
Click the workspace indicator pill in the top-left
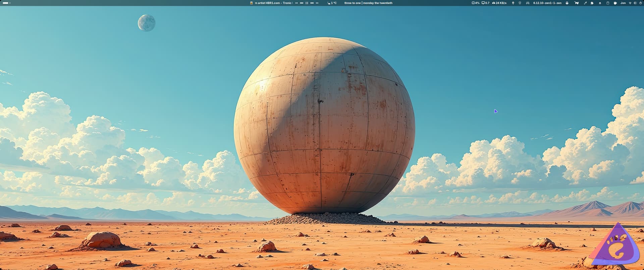pos(6,3)
